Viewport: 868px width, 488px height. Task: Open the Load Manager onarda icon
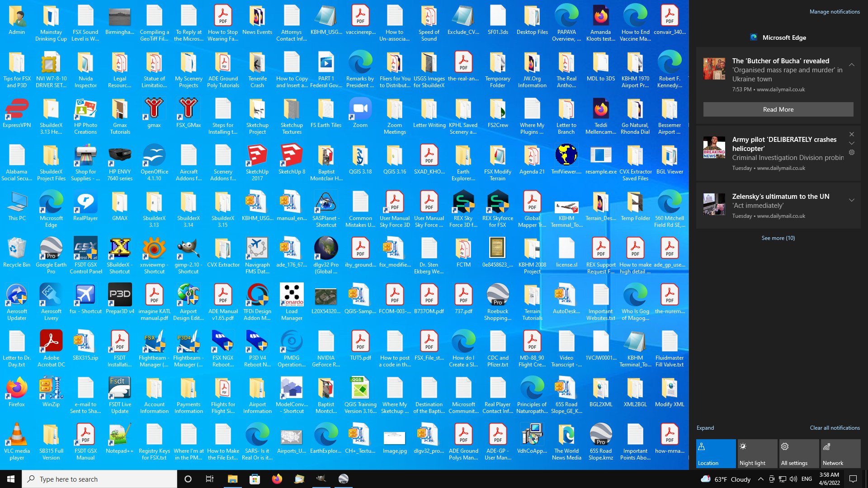pos(292,301)
